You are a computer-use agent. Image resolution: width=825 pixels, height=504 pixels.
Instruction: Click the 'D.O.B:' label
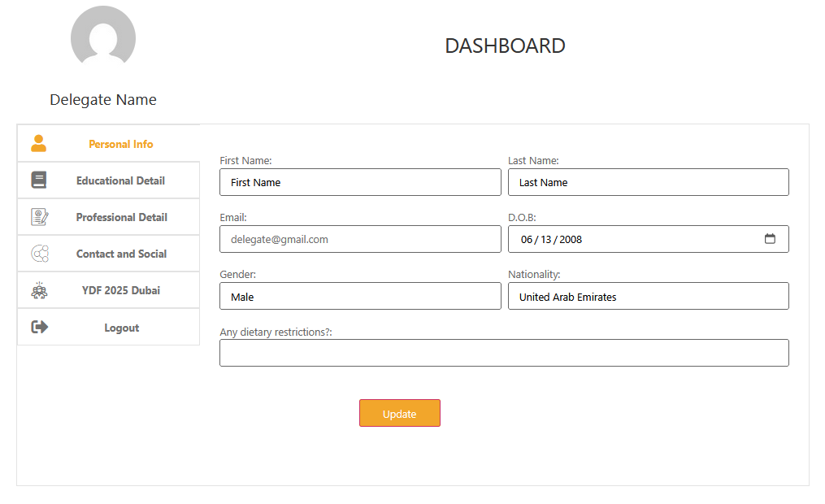coord(522,217)
